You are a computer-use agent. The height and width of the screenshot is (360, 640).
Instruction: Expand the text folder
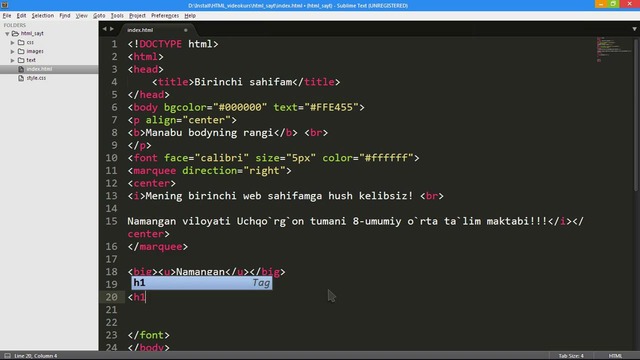(12, 60)
